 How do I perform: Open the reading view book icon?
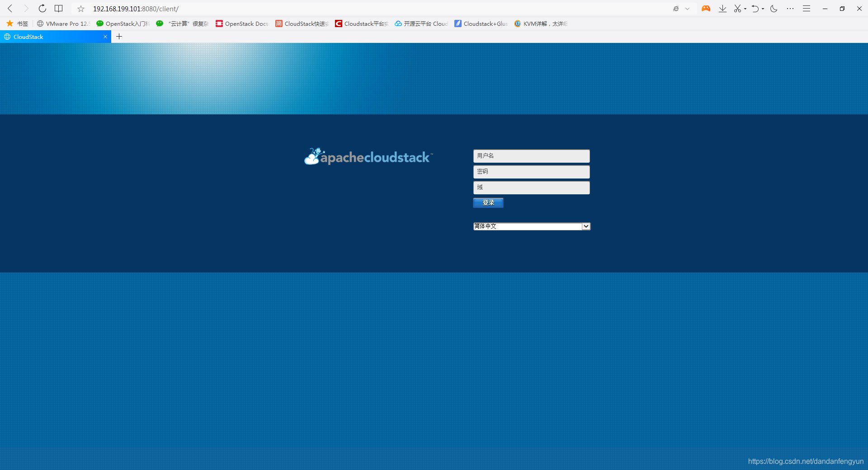pyautogui.click(x=59, y=9)
